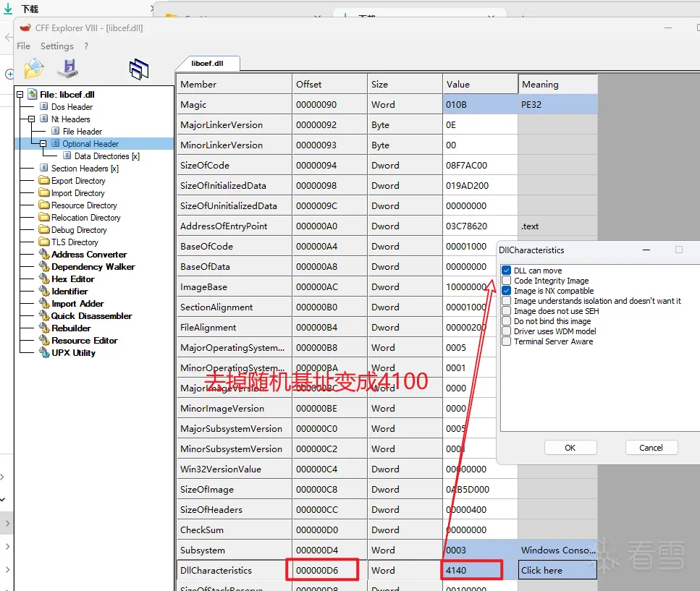Viewport: 700px width, 591px height.
Task: Check Image understands isolation option
Action: pyautogui.click(x=506, y=301)
